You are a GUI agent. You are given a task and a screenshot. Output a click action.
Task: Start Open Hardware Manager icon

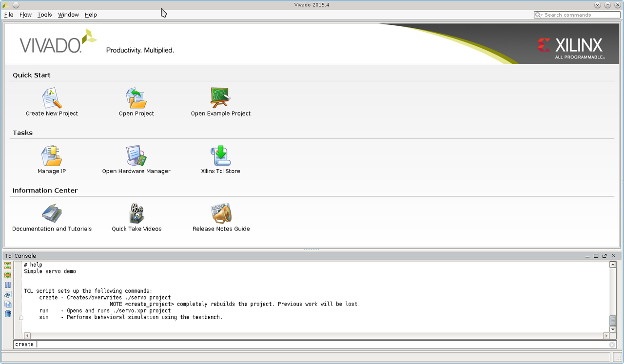point(136,156)
